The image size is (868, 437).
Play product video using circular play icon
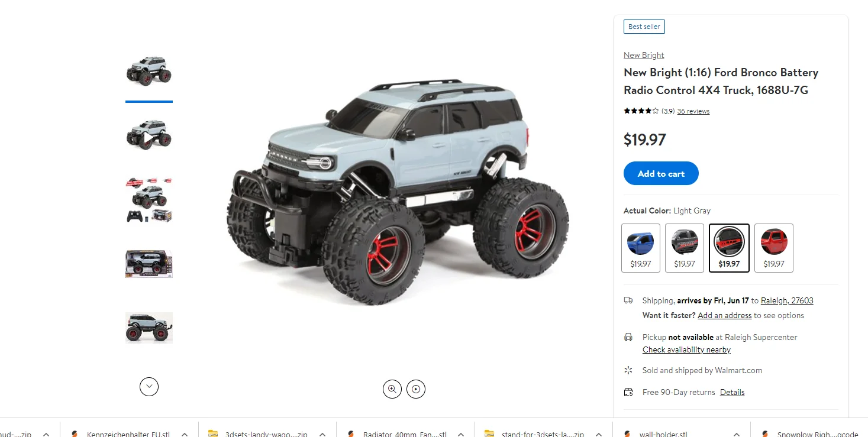(416, 389)
